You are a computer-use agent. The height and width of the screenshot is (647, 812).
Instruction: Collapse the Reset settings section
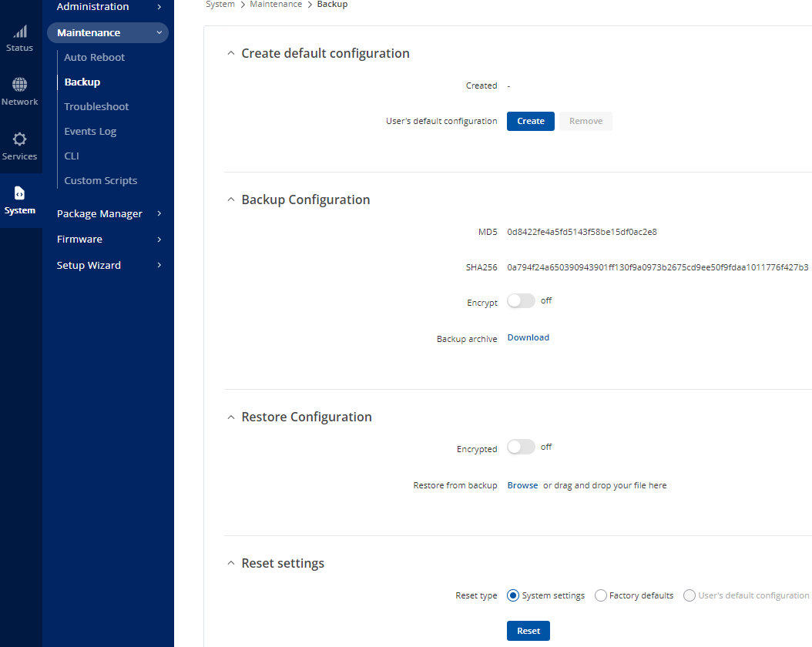click(x=230, y=563)
